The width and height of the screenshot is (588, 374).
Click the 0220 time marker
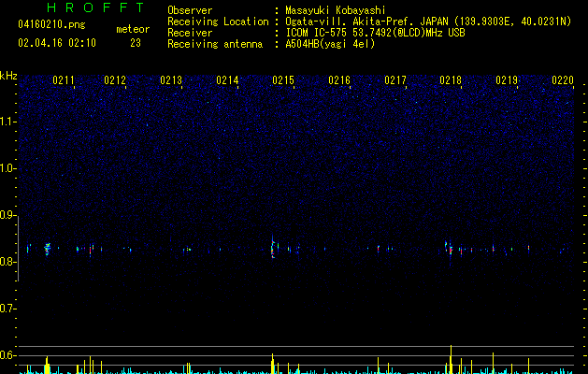[x=563, y=80]
